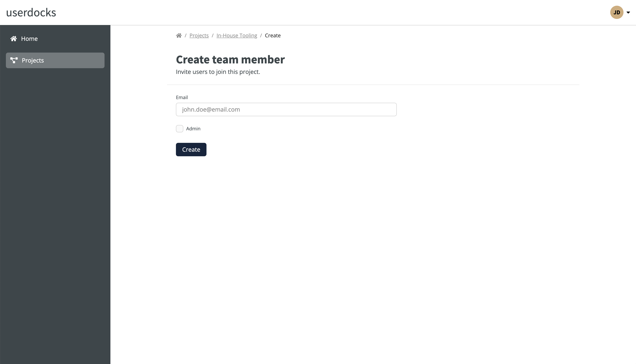Click the userdocks logo text

click(31, 12)
